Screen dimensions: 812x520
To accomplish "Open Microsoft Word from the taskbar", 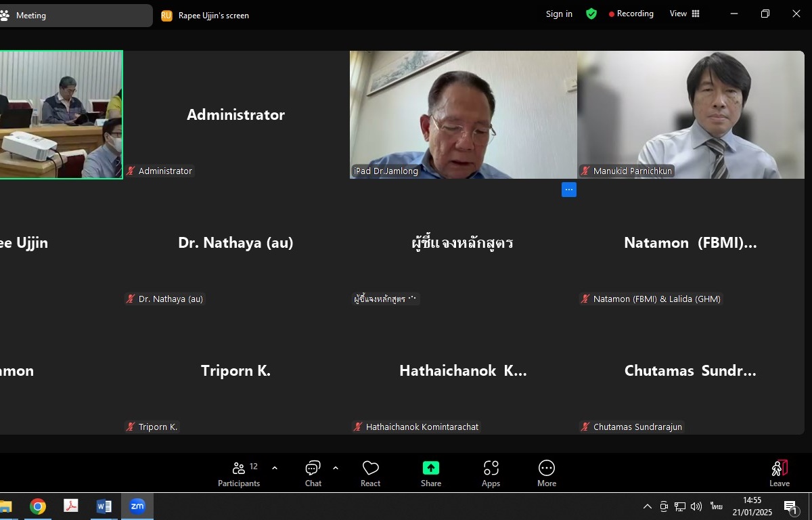I will [x=104, y=506].
